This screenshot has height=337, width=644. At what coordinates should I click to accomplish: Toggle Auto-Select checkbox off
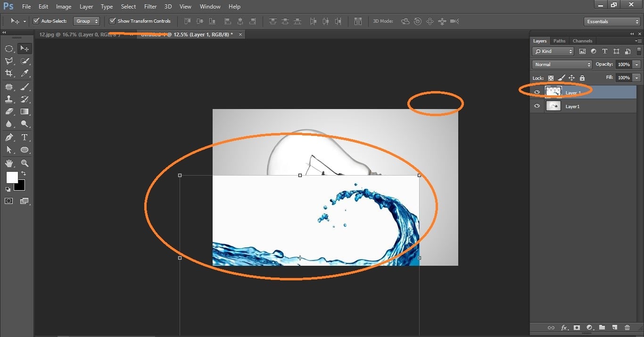click(36, 21)
